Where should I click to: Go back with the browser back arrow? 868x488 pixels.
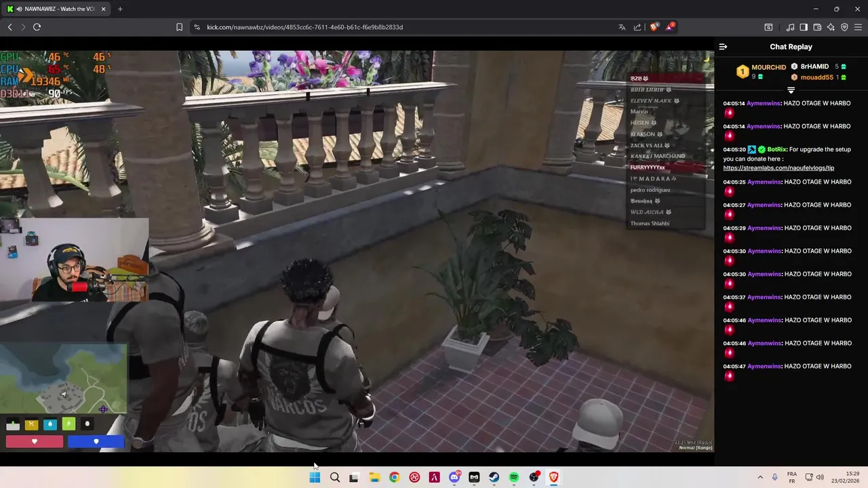tap(9, 27)
